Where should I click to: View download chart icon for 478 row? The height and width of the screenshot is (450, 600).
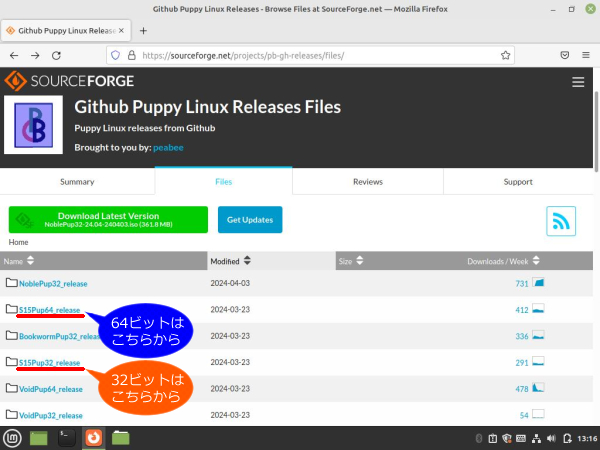(x=538, y=388)
